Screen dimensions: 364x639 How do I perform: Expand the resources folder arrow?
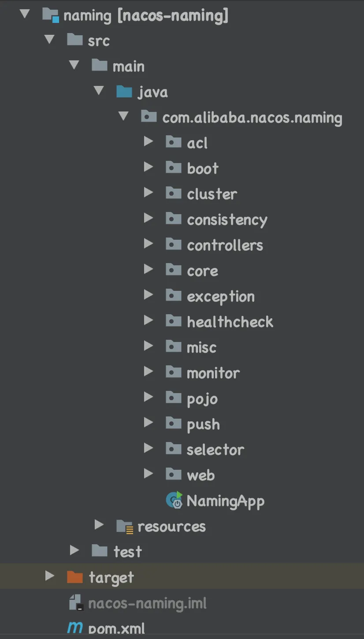point(99,525)
